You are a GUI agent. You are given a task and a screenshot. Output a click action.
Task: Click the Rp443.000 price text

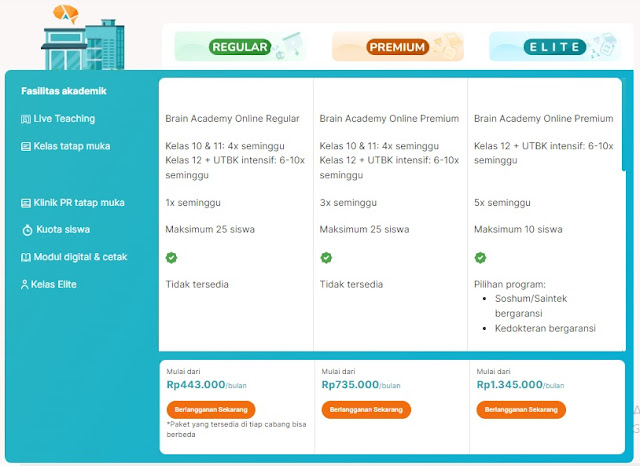[196, 384]
